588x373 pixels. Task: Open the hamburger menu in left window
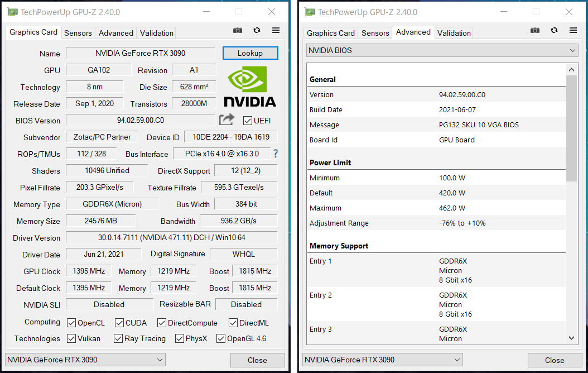(276, 30)
